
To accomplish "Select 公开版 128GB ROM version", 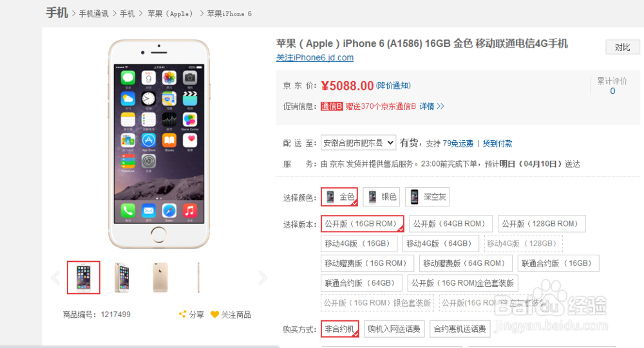I will (542, 224).
